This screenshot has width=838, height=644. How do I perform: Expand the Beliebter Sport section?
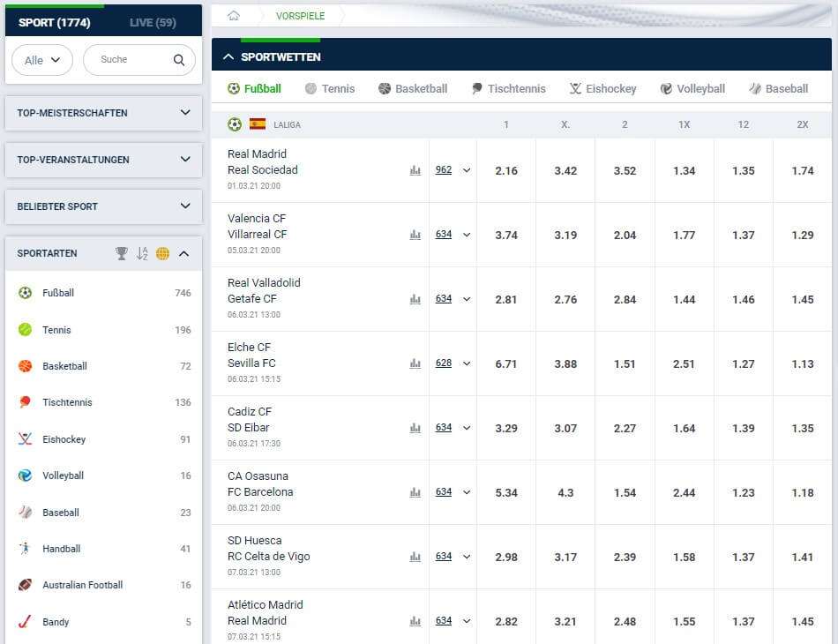click(x=104, y=206)
